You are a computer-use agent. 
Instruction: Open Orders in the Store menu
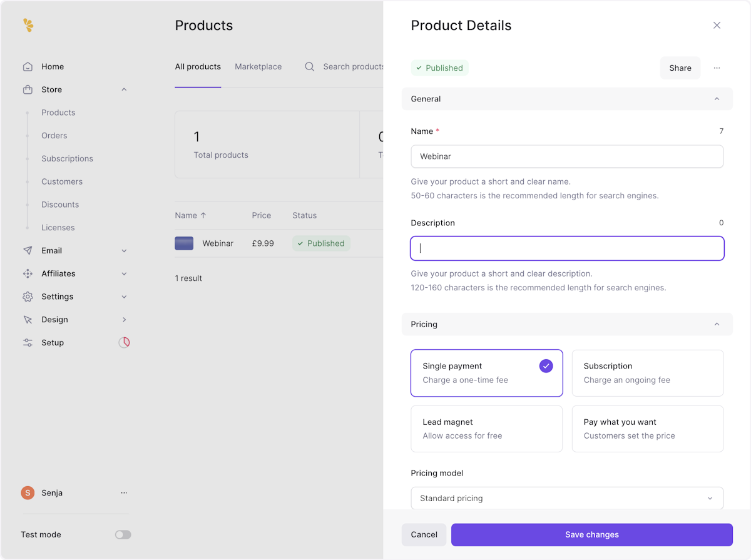click(54, 136)
